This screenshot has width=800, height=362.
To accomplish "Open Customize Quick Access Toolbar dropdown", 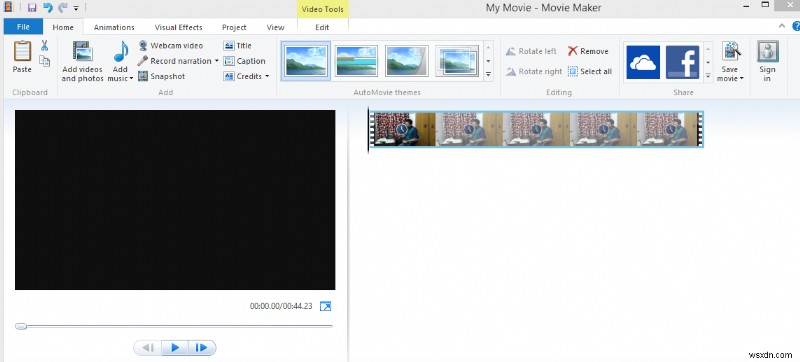I will tap(76, 8).
